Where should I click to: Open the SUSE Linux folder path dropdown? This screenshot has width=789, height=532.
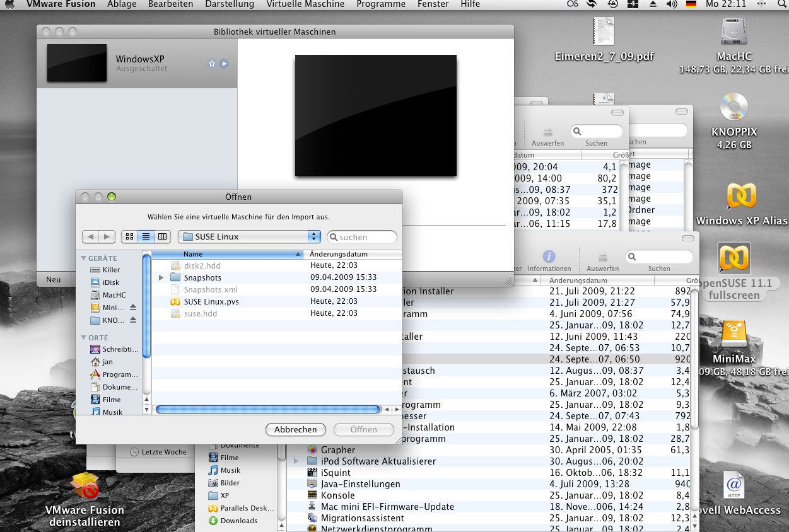tap(250, 236)
